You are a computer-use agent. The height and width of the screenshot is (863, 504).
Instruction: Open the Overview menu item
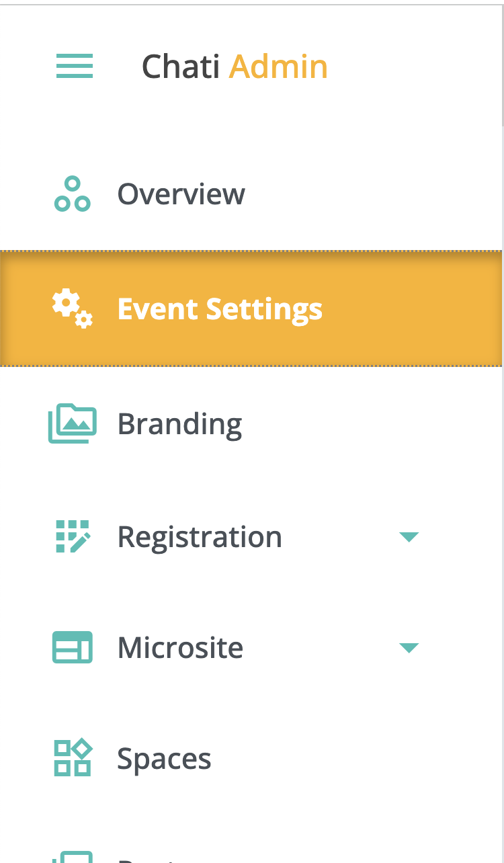point(181,194)
